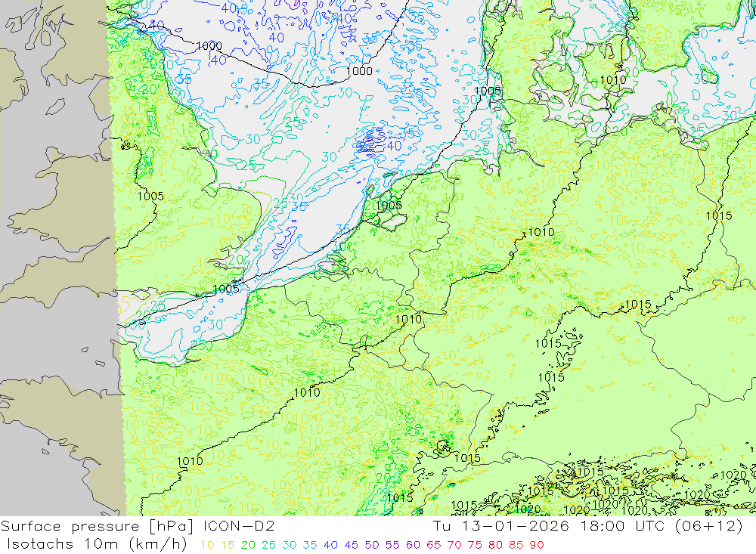
Task: Click the 'Isotachs 10m (km/h)' caption
Action: (x=97, y=544)
